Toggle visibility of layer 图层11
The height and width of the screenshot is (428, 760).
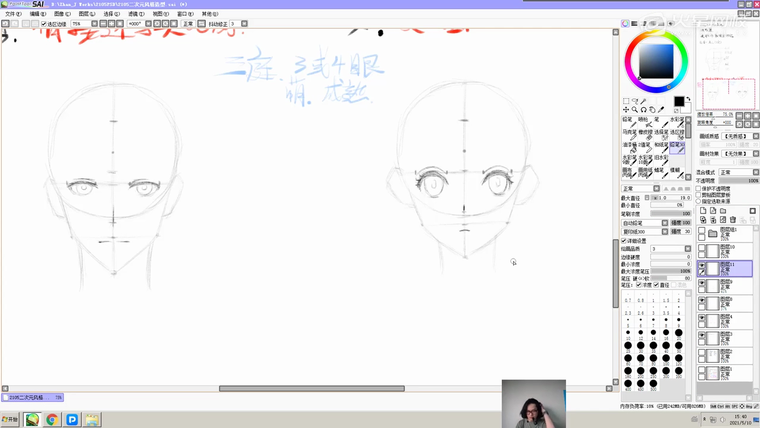702,265
